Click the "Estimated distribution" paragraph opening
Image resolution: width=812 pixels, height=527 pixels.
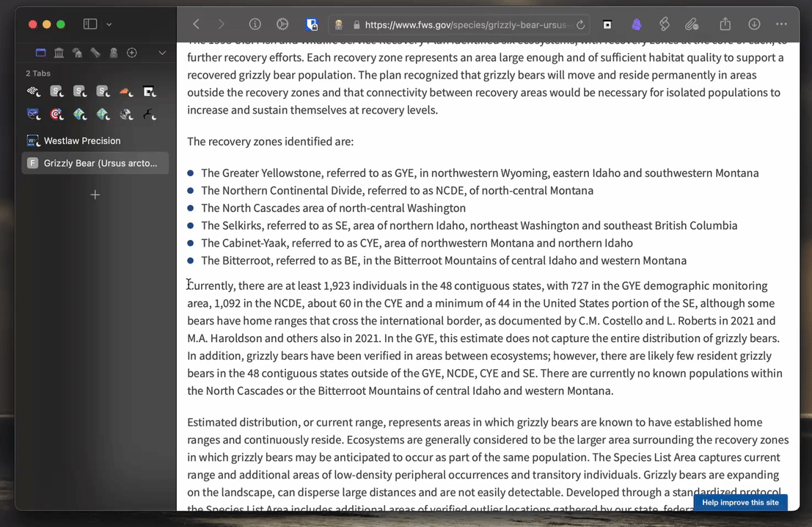(x=241, y=422)
